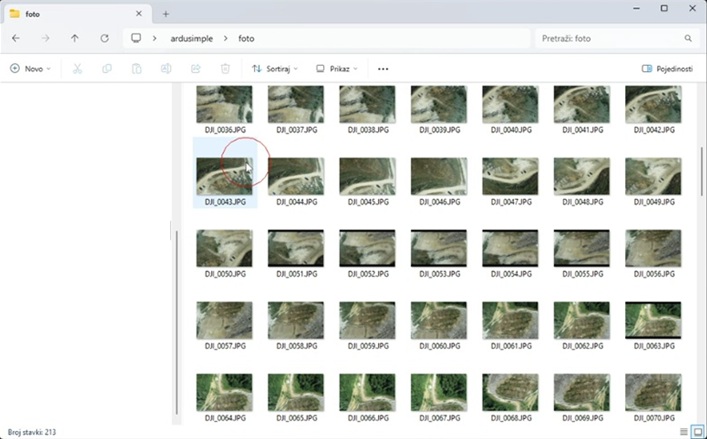Screen dimensions: 707x439
Task: Switch to details list view in status bar
Action: [683, 431]
